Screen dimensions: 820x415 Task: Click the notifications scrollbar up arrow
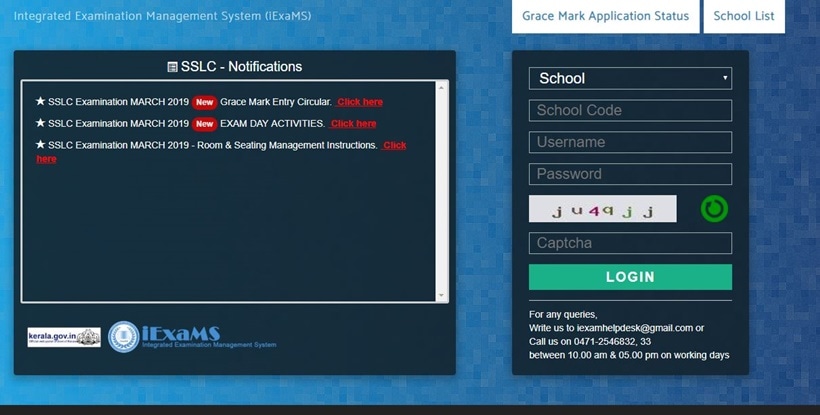click(441, 87)
